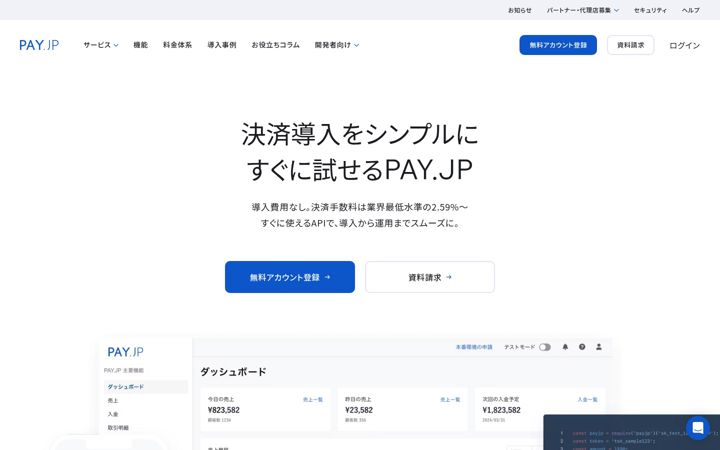This screenshot has height=450, width=720.
Task: Click the large hero 無料アカウント登録 button
Action: coord(290,277)
